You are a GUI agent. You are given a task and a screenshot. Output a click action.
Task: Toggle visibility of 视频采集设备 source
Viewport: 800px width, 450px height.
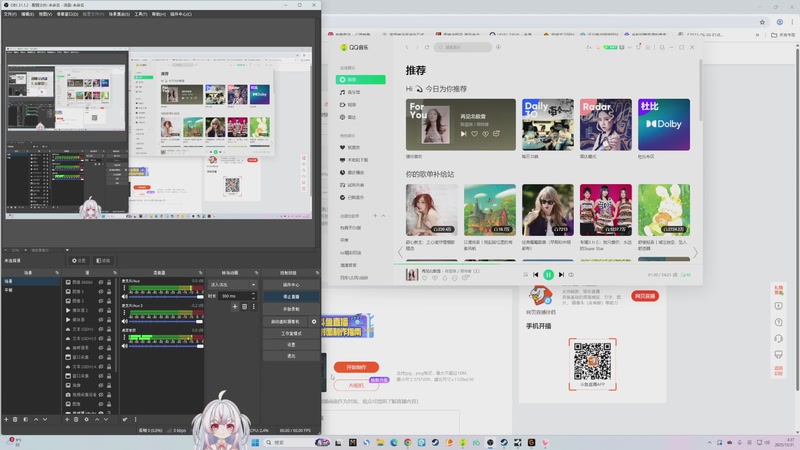[101, 395]
